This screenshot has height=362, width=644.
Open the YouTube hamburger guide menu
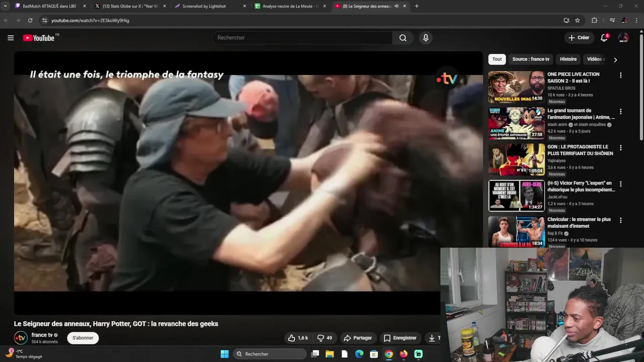click(x=11, y=38)
